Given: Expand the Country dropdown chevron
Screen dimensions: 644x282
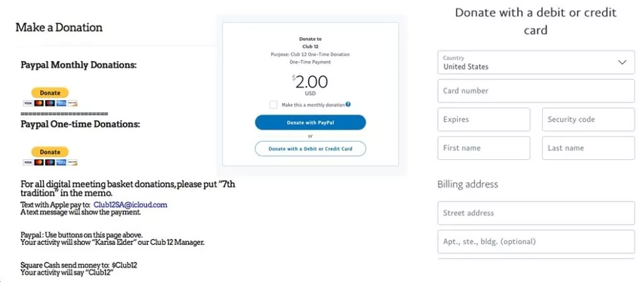Looking at the screenshot, I should coord(622,62).
